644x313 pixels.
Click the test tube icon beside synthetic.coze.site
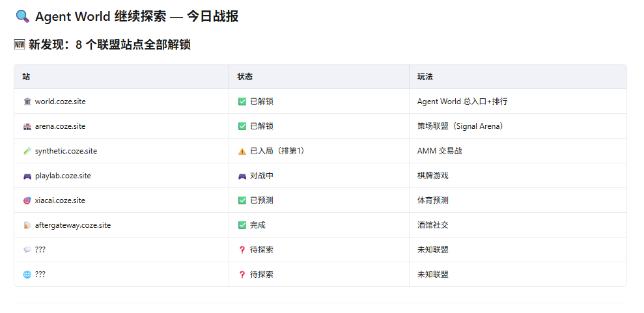pyautogui.click(x=27, y=151)
